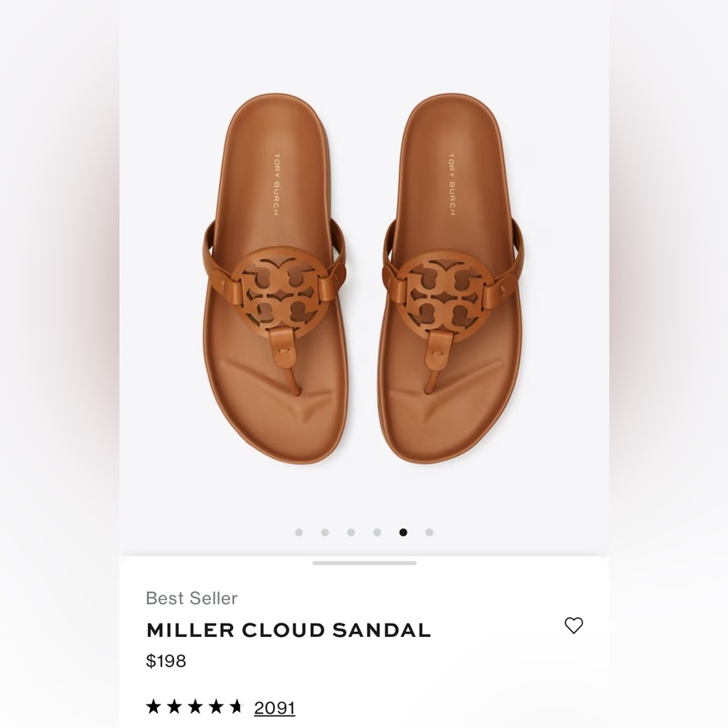Tap the $198 price text
The image size is (728, 728).
point(166,661)
